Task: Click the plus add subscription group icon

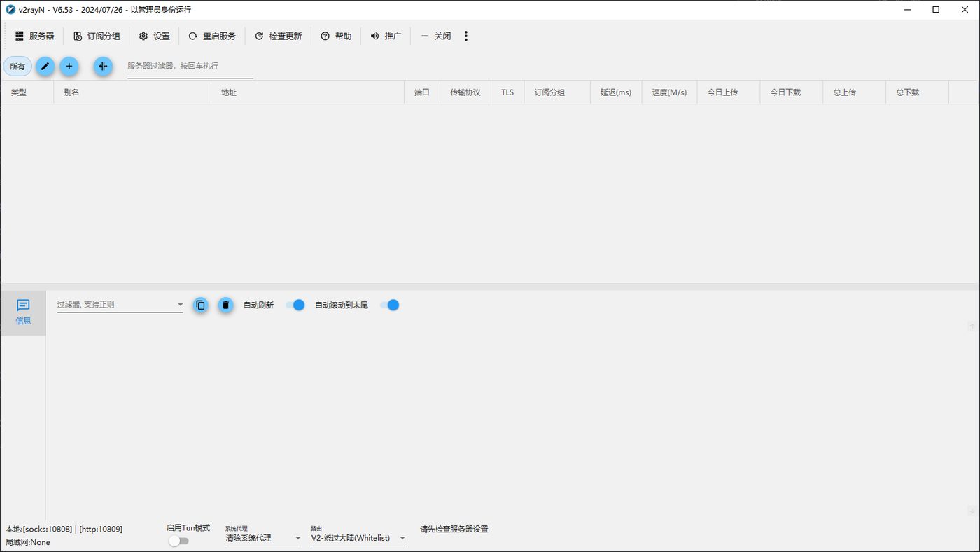Action: tap(69, 66)
